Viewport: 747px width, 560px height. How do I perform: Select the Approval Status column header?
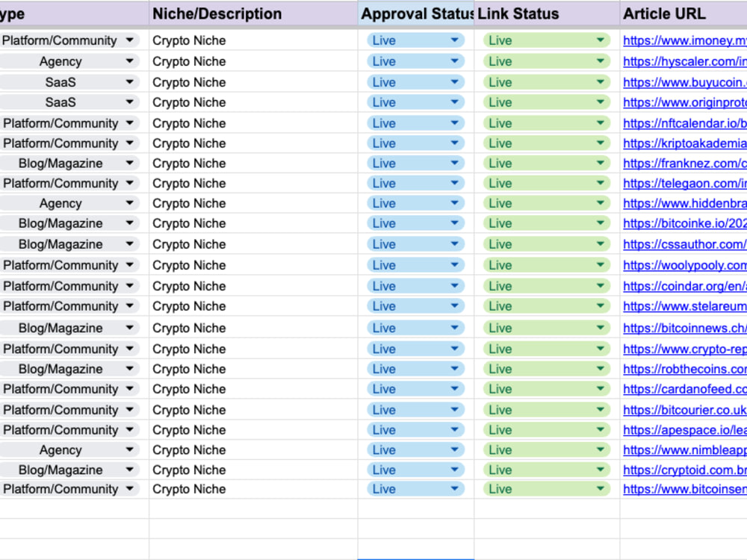[416, 13]
